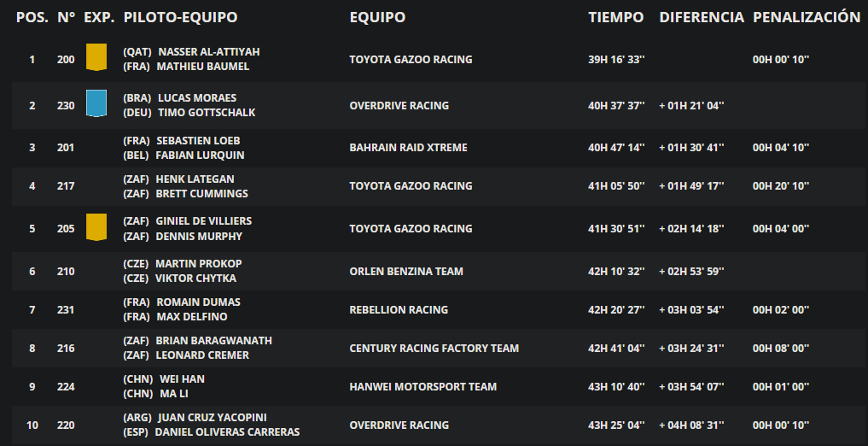Click driver Juan Cruz Yacopini
The width and height of the screenshot is (868, 446).
[x=213, y=417]
